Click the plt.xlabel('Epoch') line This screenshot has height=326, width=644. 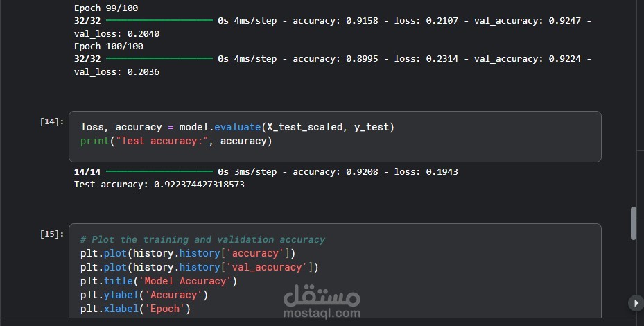(x=136, y=309)
